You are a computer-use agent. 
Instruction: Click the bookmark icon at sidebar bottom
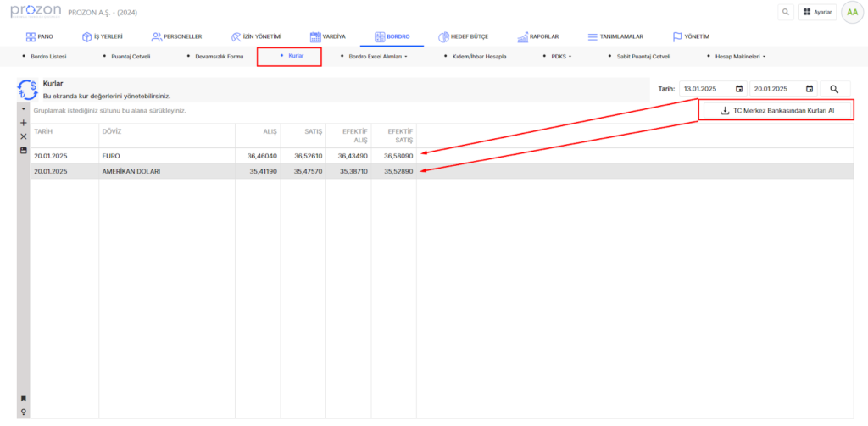pyautogui.click(x=24, y=398)
